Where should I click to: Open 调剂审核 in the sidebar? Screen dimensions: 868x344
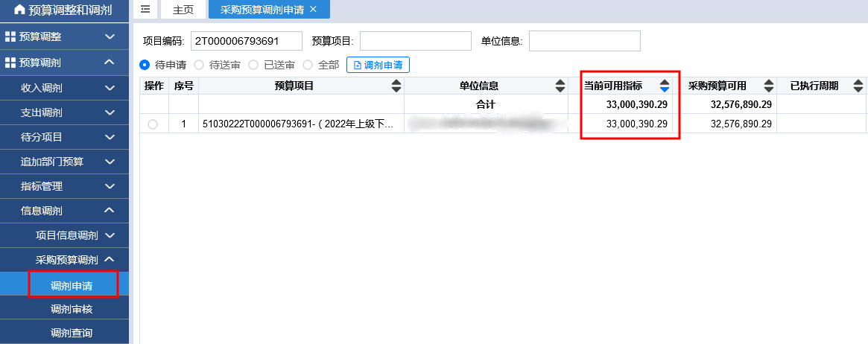click(72, 309)
